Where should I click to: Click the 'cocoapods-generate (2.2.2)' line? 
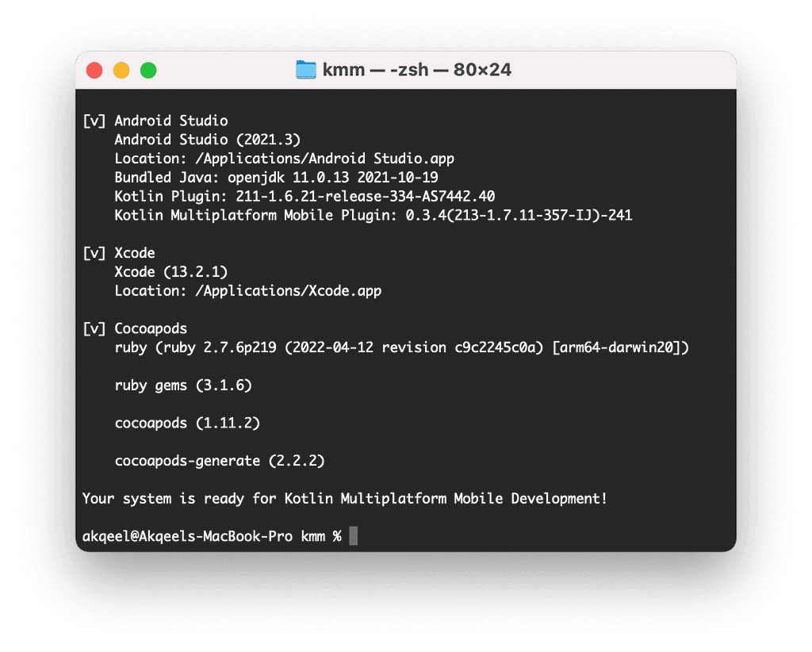pyautogui.click(x=220, y=461)
